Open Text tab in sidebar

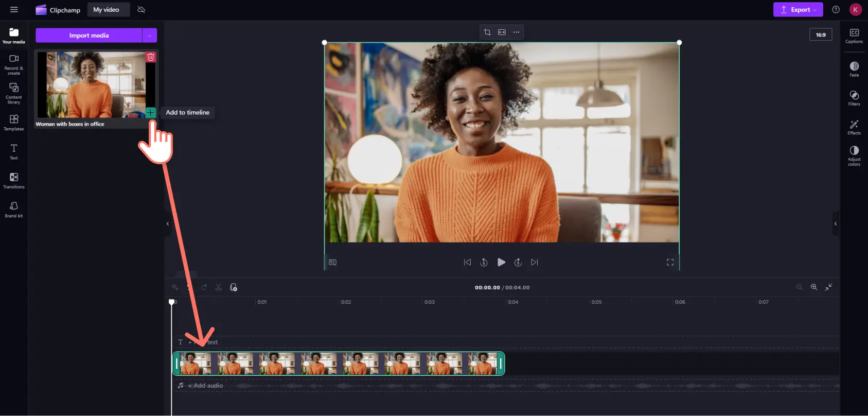(14, 151)
